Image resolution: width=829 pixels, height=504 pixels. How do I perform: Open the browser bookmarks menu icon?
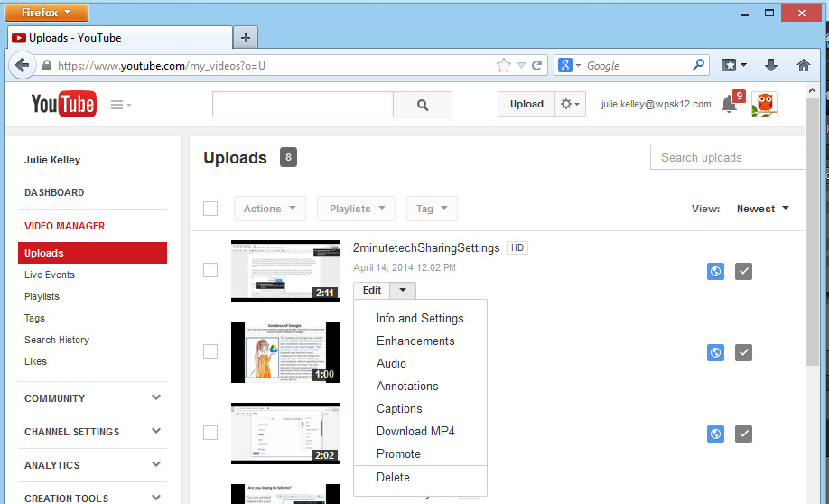734,65
